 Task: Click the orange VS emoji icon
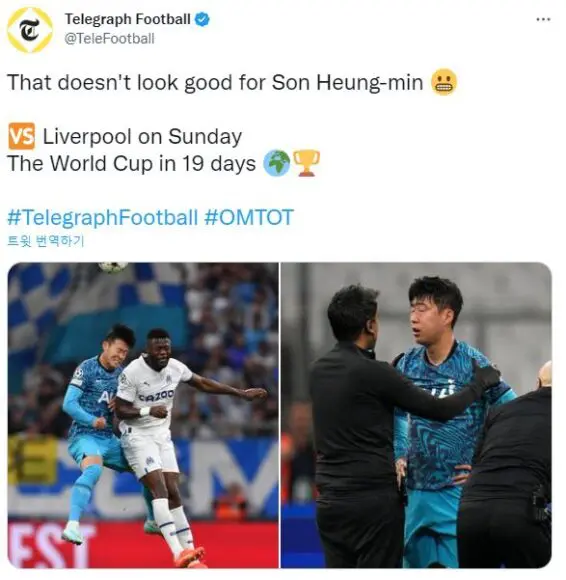(21, 136)
